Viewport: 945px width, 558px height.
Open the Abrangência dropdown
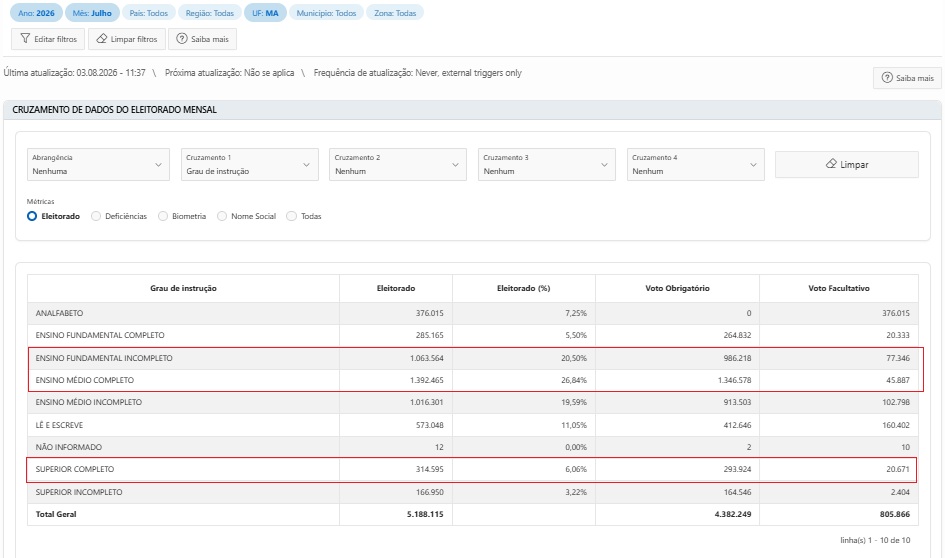[x=98, y=165]
